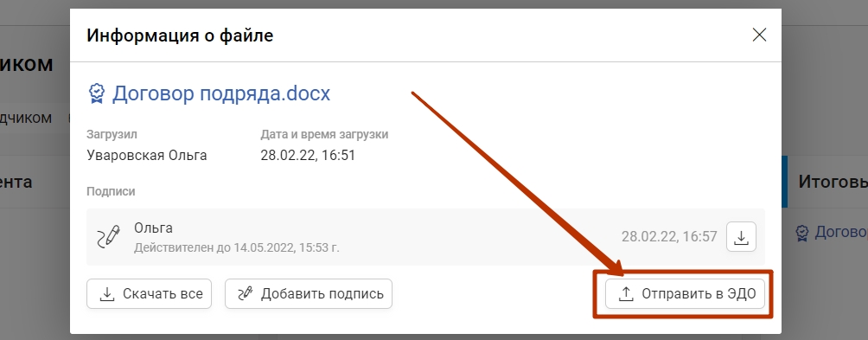Screen dimensions: 868x340
Task: Click signature pen icon inside Добавить подпись
Action: [245, 293]
